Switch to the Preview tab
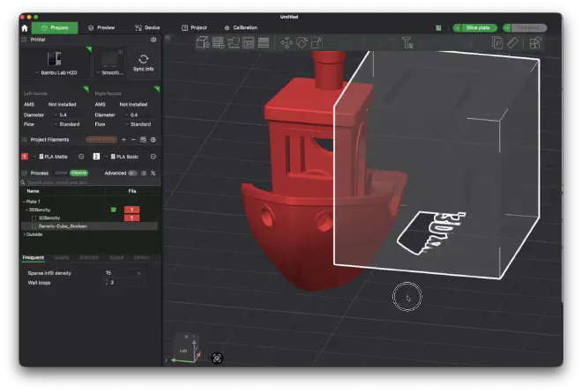The width and height of the screenshot is (582, 392). pos(101,28)
